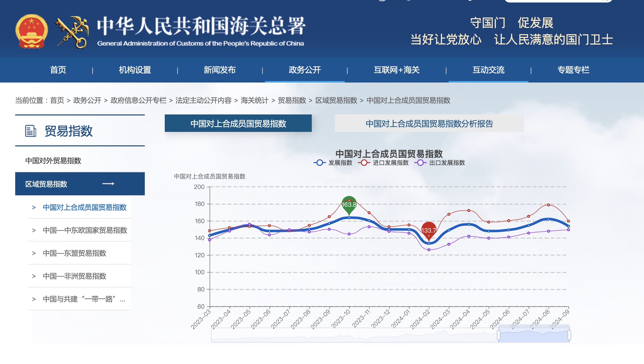This screenshot has height=364, width=644.
Task: Click the document icon beside 贸易指数 heading
Action: [x=30, y=131]
